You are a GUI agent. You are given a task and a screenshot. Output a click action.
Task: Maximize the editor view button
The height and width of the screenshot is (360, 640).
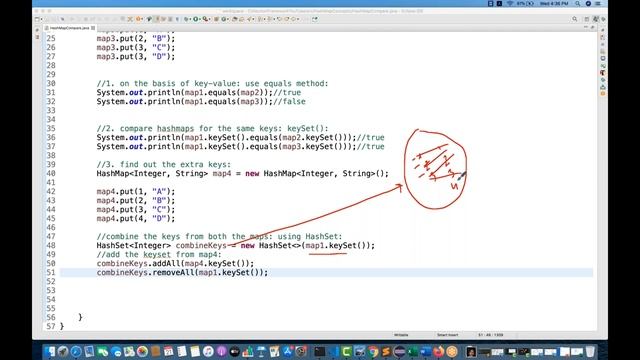(x=593, y=27)
